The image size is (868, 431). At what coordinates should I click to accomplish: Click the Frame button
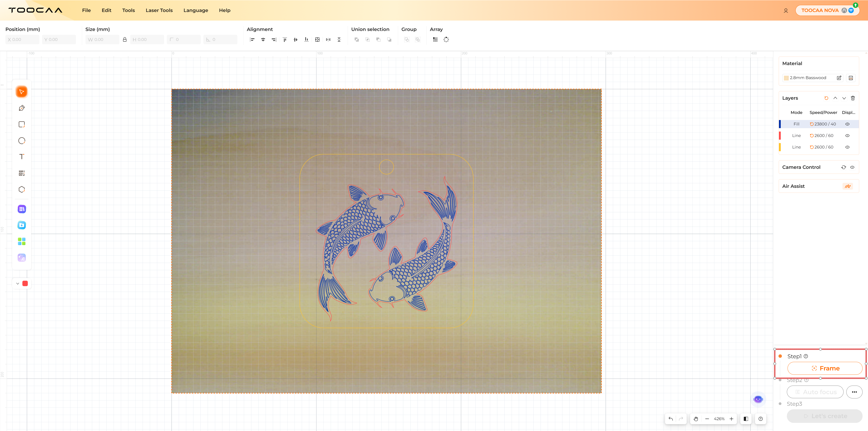[x=825, y=368]
